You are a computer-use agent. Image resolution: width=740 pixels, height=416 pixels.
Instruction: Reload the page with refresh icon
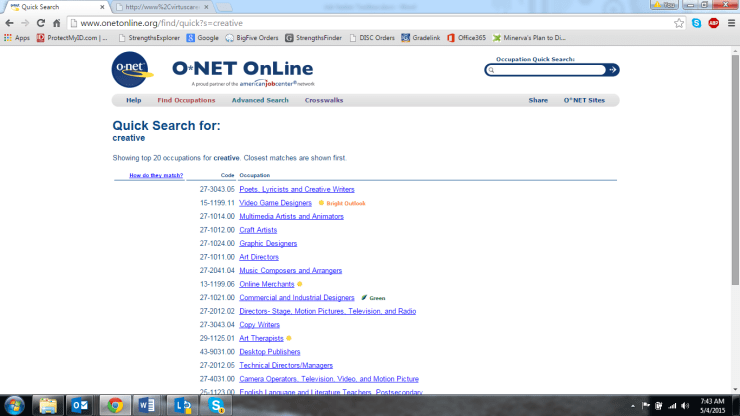tap(41, 23)
